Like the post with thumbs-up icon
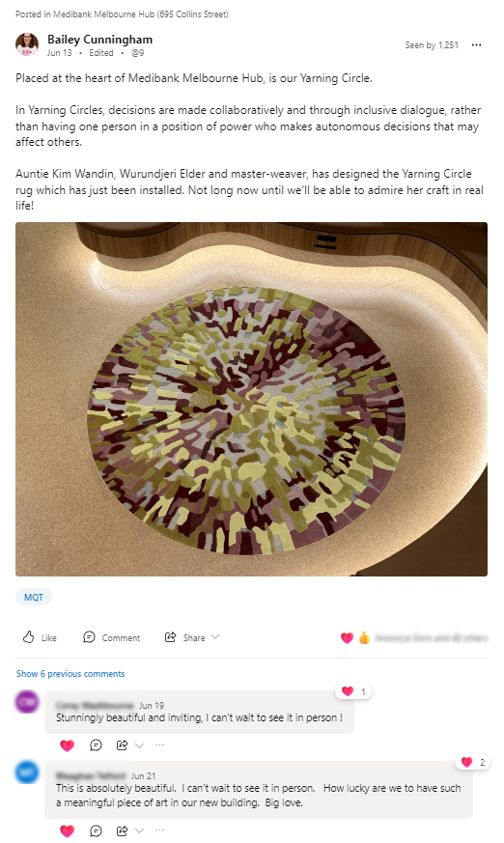Image resolution: width=504 pixels, height=843 pixels. tap(40, 637)
